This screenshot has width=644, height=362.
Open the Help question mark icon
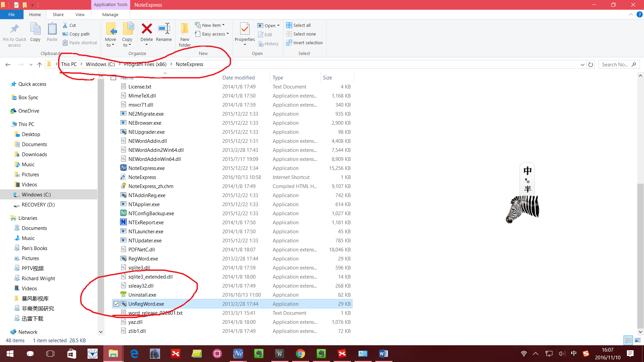pyautogui.click(x=640, y=14)
